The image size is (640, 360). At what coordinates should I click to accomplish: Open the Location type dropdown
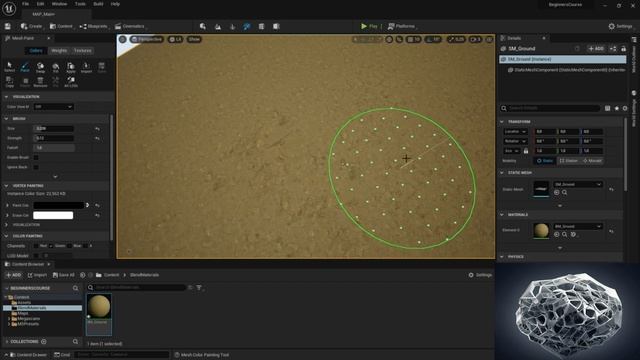pyautogui.click(x=516, y=131)
